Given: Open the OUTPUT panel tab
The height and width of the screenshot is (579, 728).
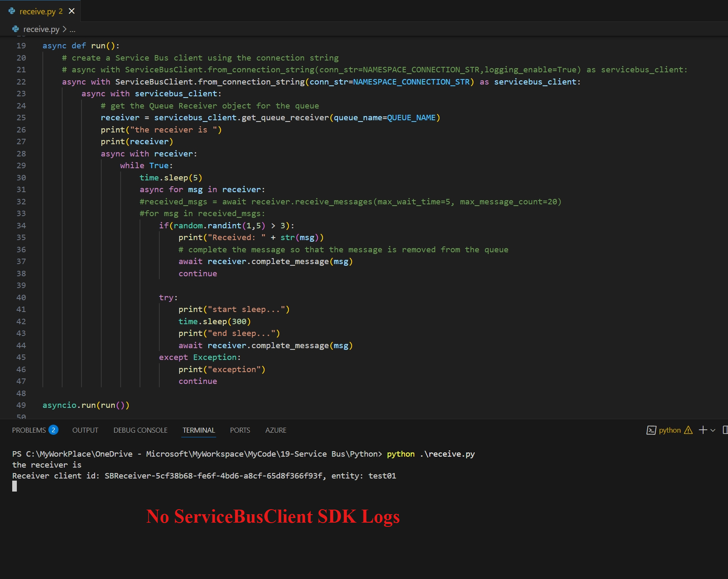Looking at the screenshot, I should tap(85, 430).
